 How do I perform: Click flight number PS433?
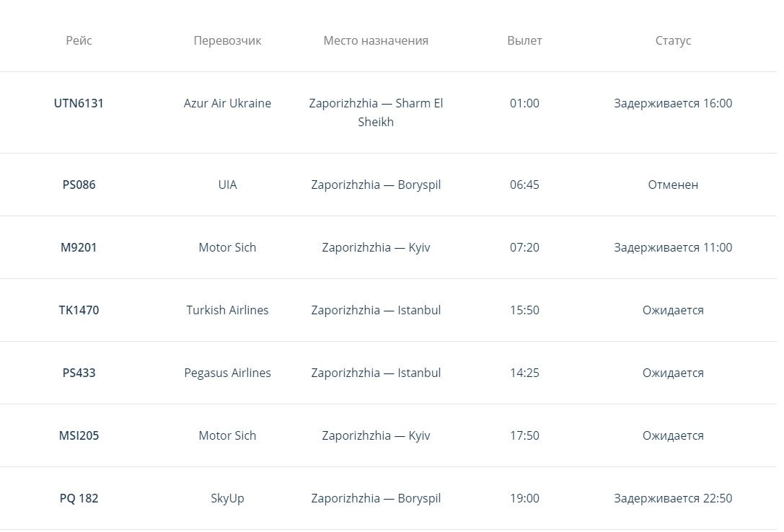(79, 373)
